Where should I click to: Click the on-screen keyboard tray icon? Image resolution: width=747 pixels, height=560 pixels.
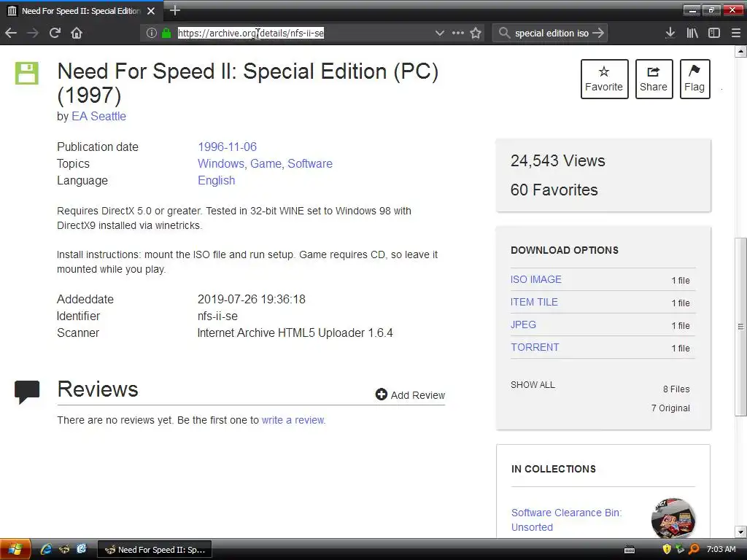630,550
